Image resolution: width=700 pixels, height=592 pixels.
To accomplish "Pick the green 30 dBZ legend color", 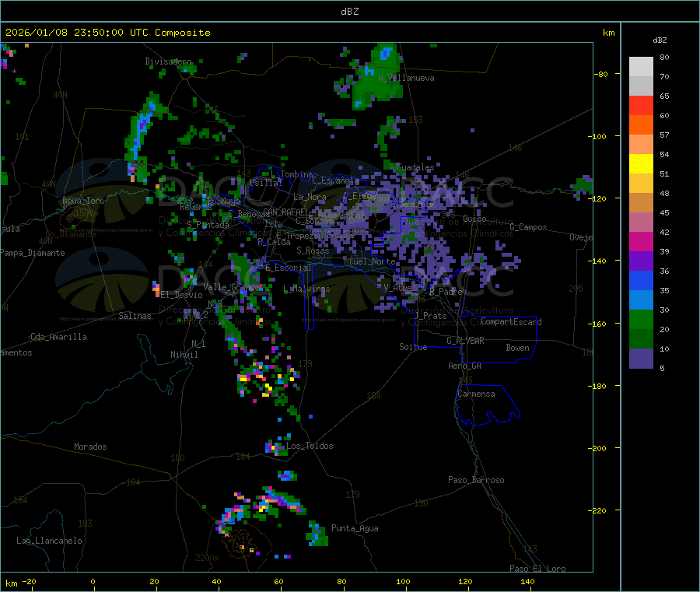I will (641, 319).
